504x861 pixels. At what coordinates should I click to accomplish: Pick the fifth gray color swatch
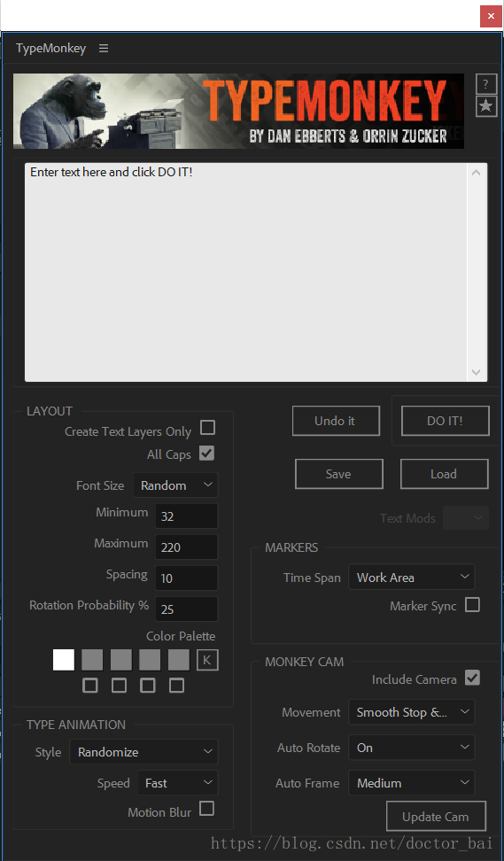(x=178, y=660)
